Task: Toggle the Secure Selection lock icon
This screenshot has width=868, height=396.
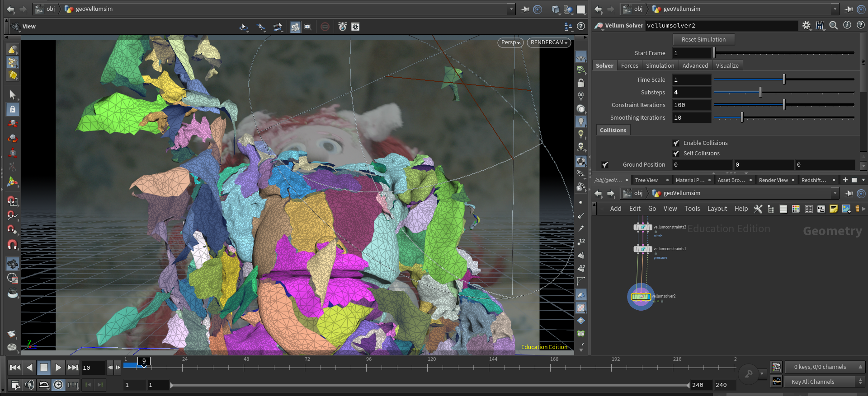Action: pyautogui.click(x=12, y=109)
